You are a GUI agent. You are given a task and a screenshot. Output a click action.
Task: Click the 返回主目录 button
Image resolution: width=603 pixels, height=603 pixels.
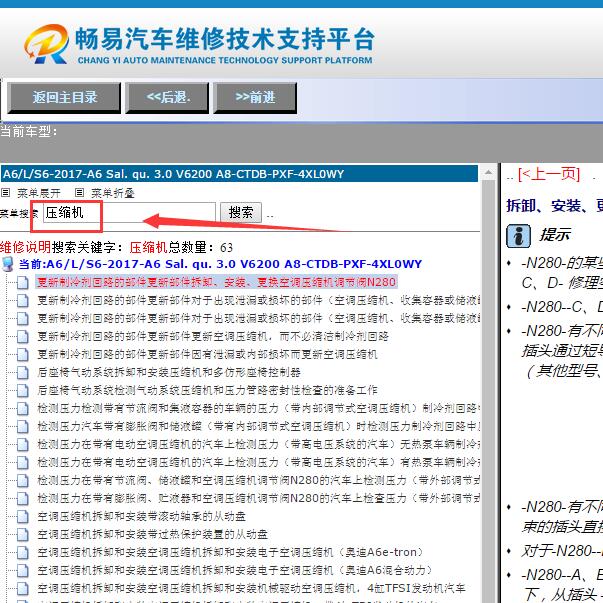tap(64, 97)
